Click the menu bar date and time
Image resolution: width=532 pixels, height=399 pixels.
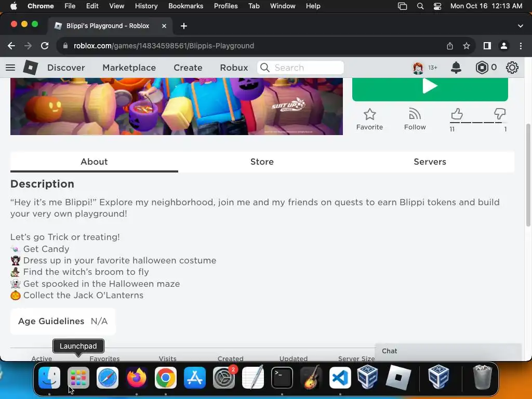click(x=486, y=6)
